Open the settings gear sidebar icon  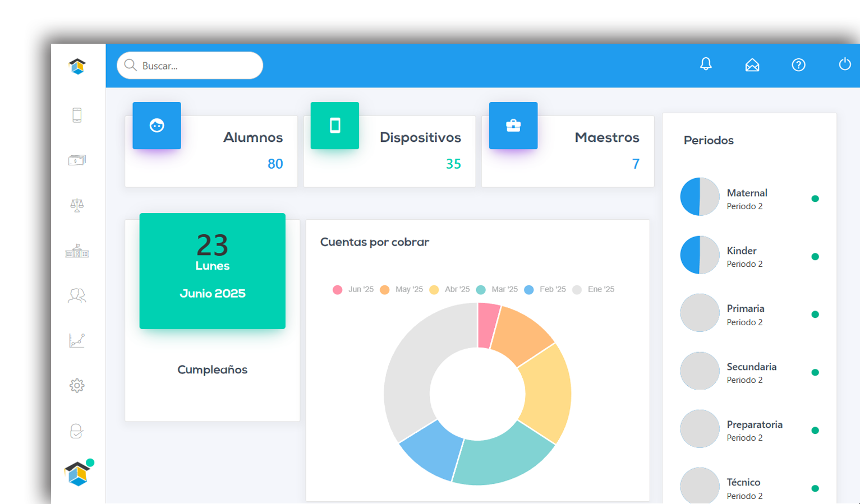click(77, 386)
